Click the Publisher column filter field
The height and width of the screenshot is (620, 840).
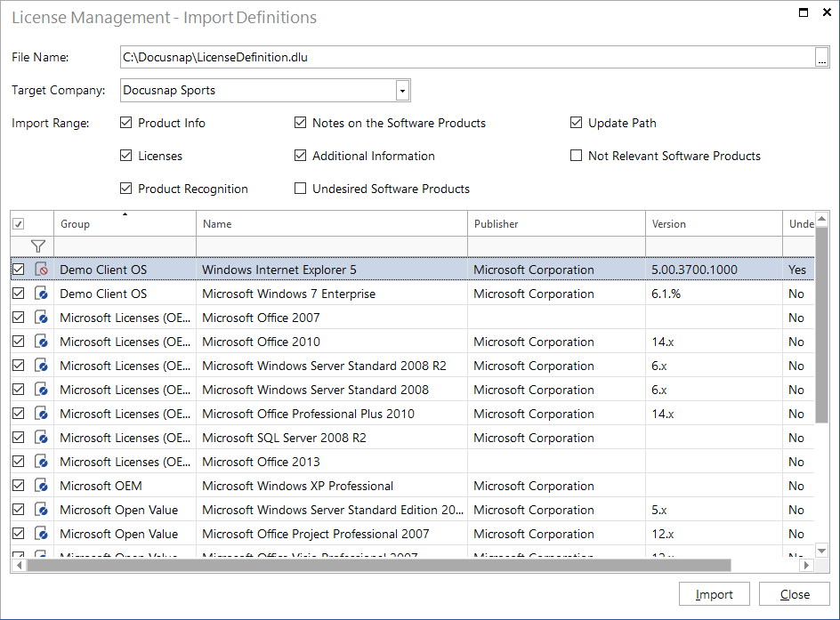556,246
